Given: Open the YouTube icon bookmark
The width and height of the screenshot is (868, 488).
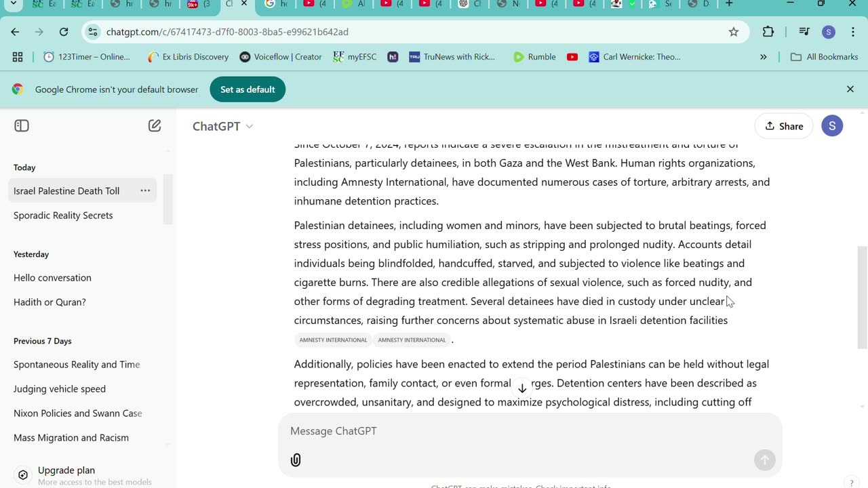Looking at the screenshot, I should pos(572,57).
